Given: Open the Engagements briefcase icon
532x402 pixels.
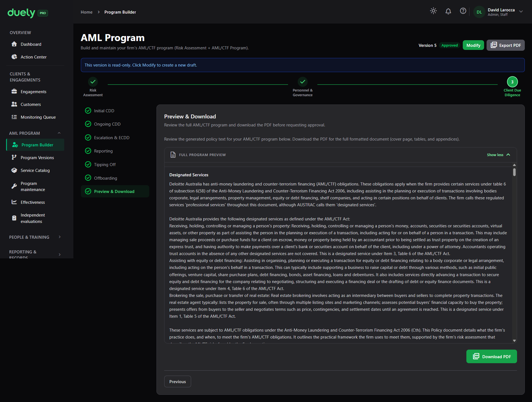Looking at the screenshot, I should click(14, 91).
